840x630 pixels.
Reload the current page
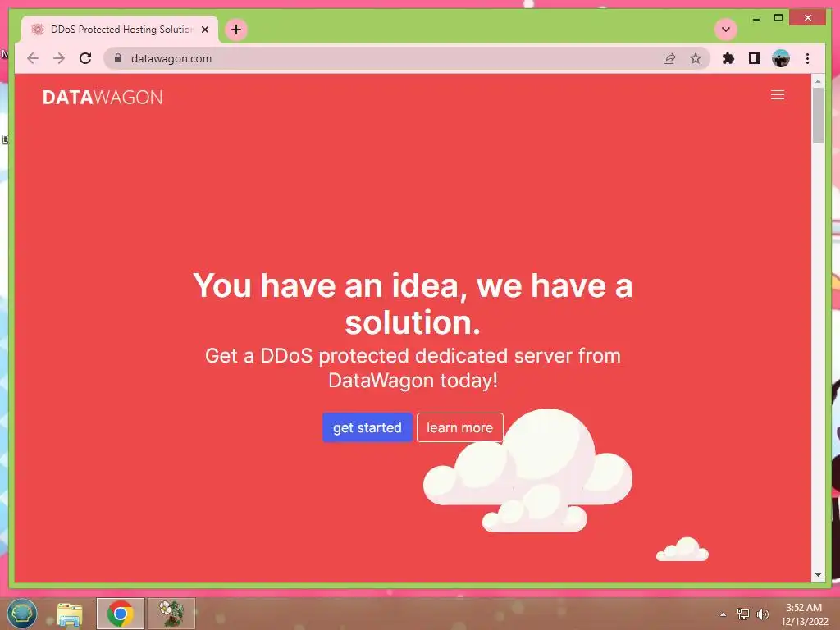coord(85,58)
